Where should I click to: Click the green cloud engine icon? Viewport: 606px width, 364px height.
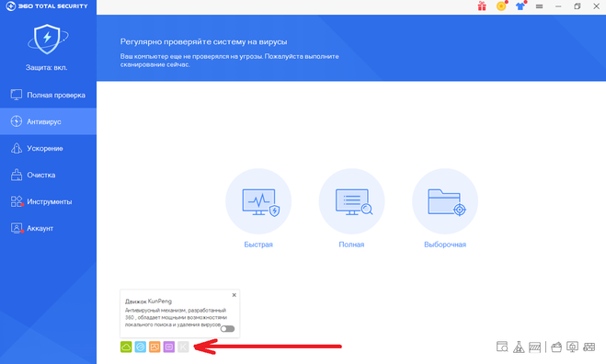[126, 347]
